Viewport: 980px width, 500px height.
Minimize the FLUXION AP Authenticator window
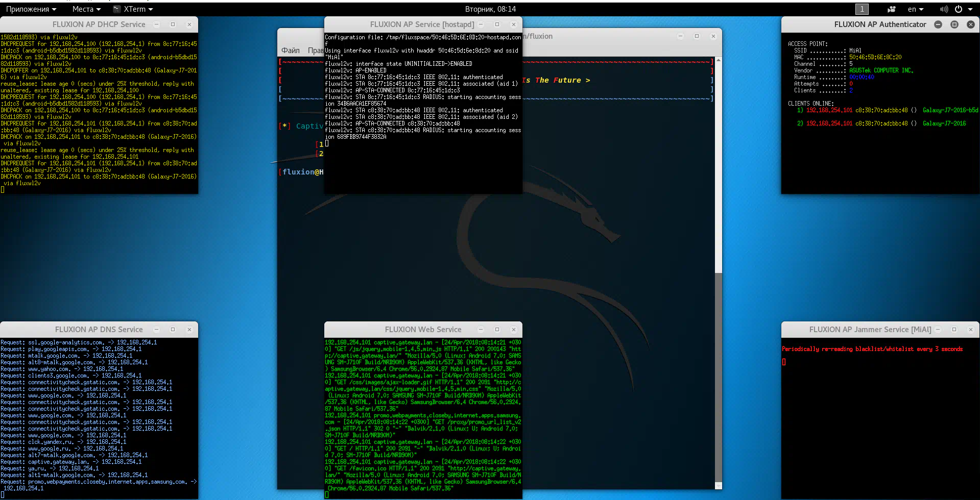coord(938,24)
